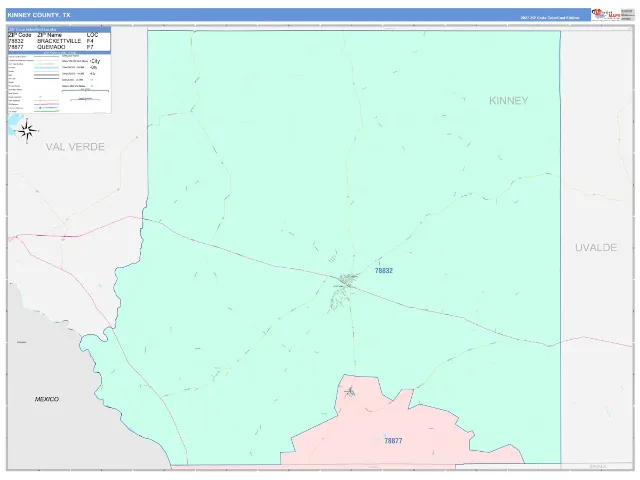Click the Brackettville town street cluster on the map
Image resolution: width=640 pixels, height=480 pixels.
(347, 280)
